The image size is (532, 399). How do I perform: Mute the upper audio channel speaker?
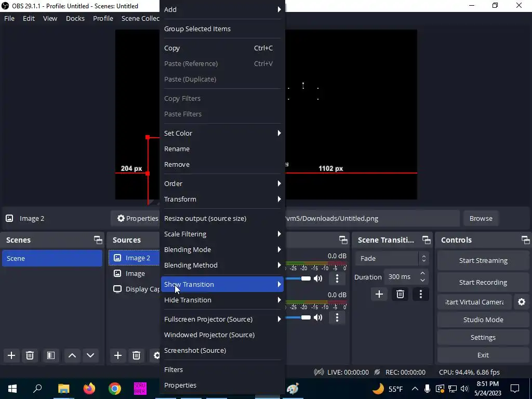pos(318,278)
